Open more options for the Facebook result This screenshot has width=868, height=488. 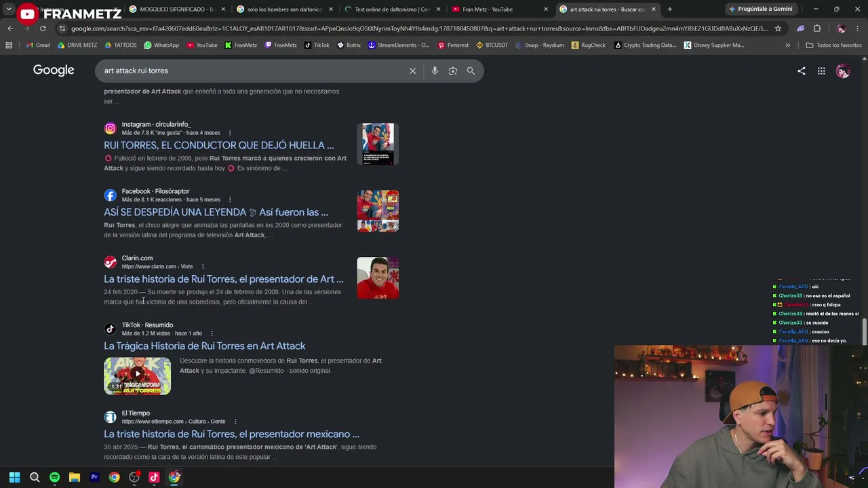[230, 200]
